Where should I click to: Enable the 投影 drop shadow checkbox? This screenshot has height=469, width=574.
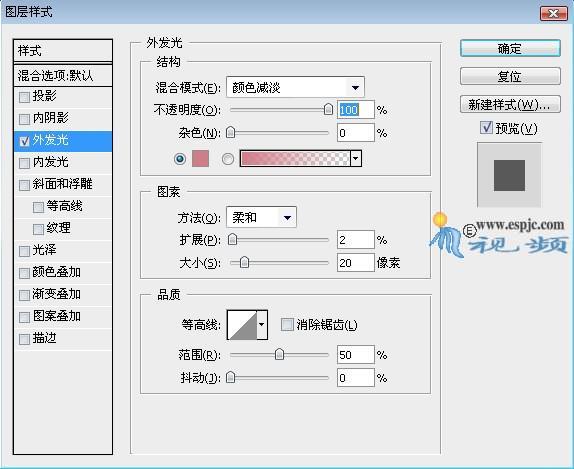pyautogui.click(x=25, y=97)
